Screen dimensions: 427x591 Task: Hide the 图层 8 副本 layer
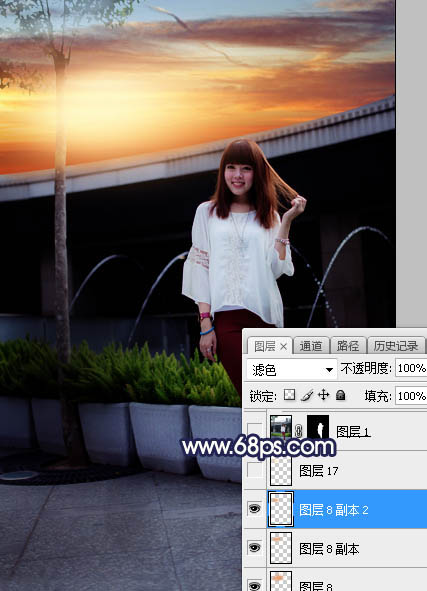(x=255, y=547)
